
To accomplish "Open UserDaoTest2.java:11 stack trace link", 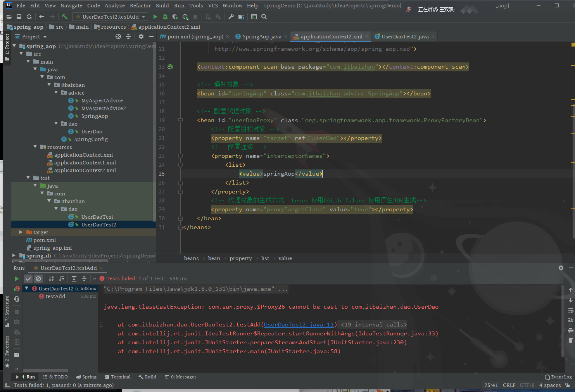I will [x=299, y=325].
